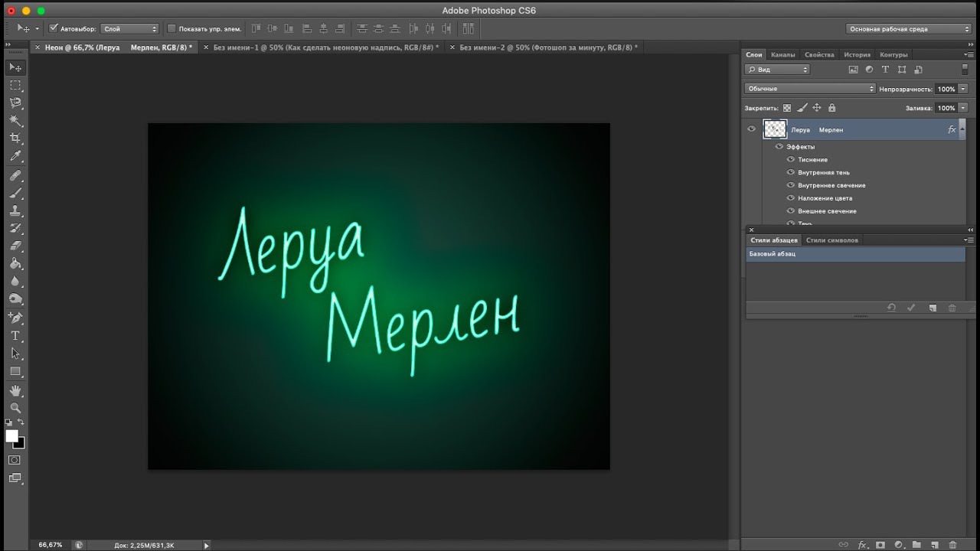Open the Заливка slider arrow
Screen dimensions: 980x551
[x=963, y=108]
